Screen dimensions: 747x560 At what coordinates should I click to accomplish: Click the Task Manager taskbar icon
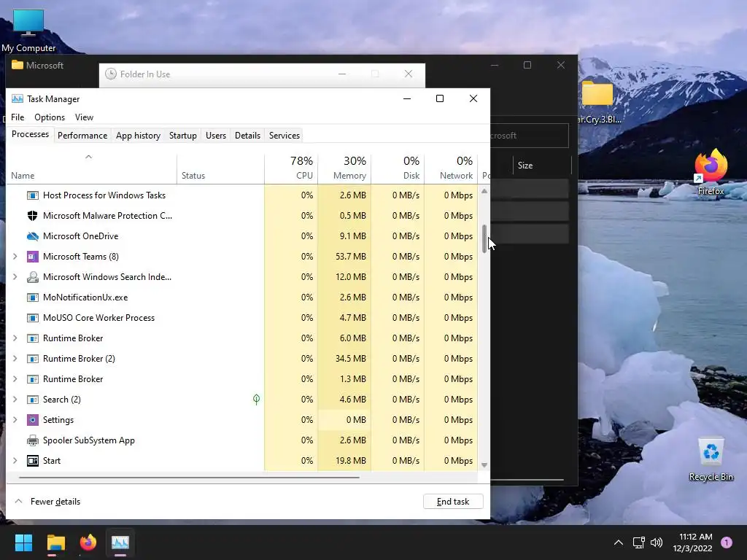pos(120,542)
